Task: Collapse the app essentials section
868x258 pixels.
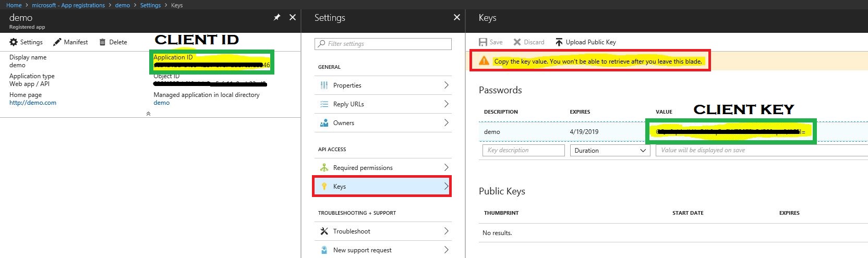Action: coord(148,114)
